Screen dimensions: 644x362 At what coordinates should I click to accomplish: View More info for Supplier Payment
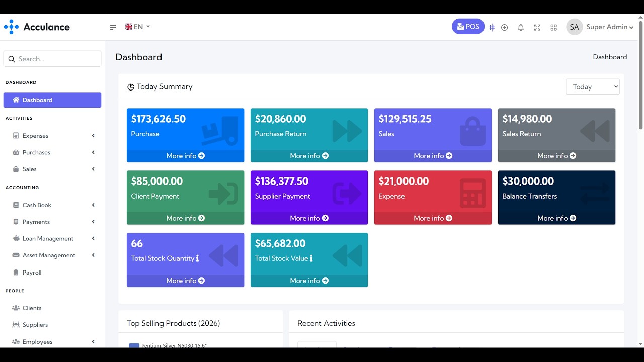click(309, 218)
